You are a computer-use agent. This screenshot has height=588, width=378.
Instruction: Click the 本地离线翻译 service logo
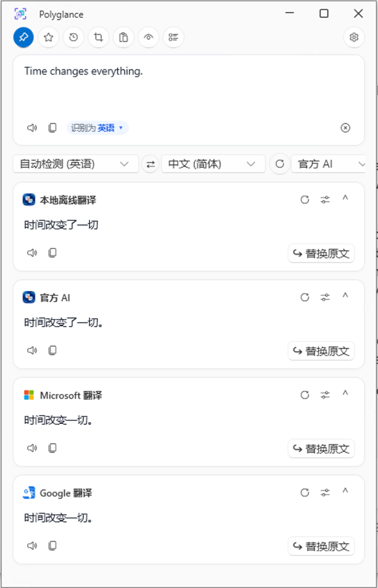click(29, 200)
